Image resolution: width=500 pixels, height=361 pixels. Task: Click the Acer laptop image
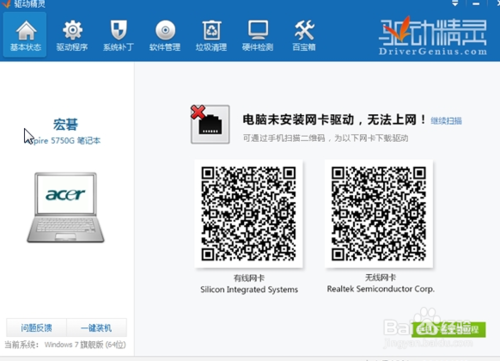click(x=65, y=207)
